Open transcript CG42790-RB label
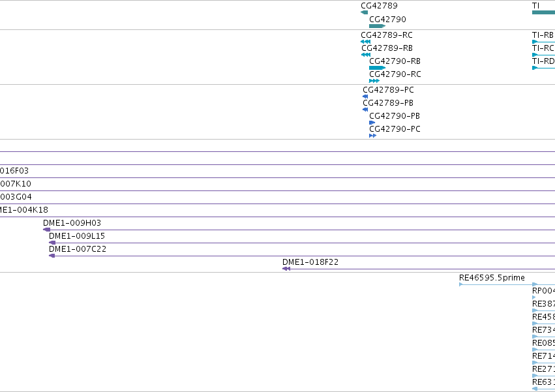The image size is (555, 392). (x=395, y=61)
